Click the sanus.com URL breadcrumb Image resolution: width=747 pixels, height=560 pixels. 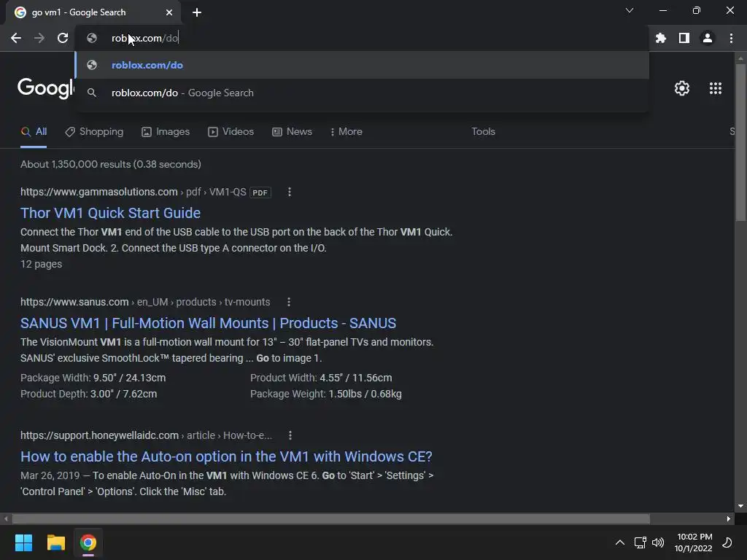click(145, 302)
